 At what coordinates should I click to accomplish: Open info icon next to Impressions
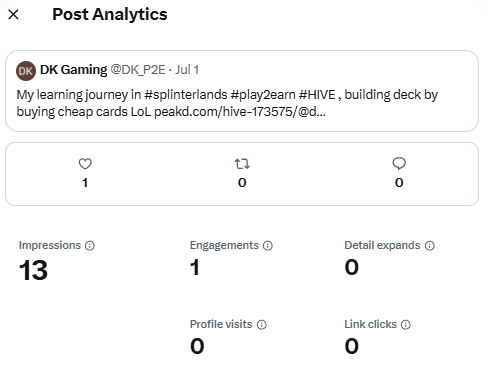(90, 246)
